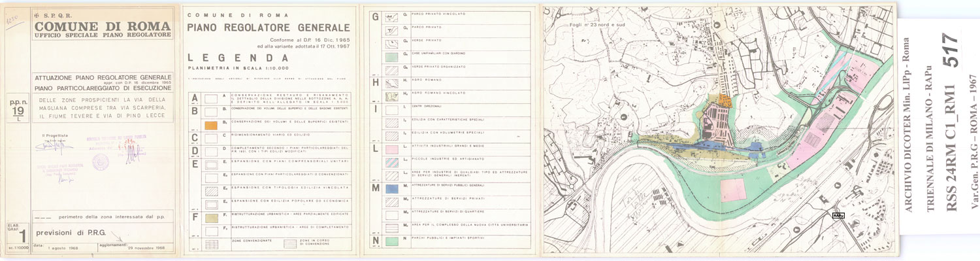The image size is (980, 261).
Task: Click the orange B2 conservazione legend swatch
Action: tap(210, 124)
